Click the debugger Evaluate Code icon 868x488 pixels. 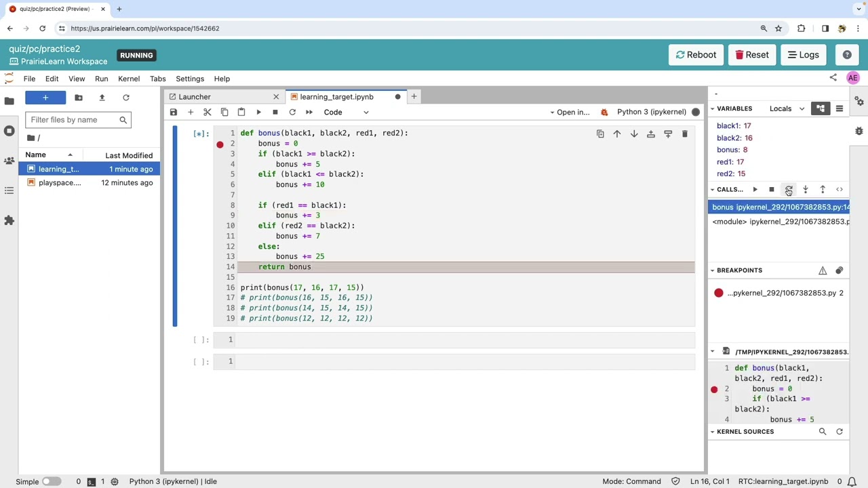[x=840, y=190]
